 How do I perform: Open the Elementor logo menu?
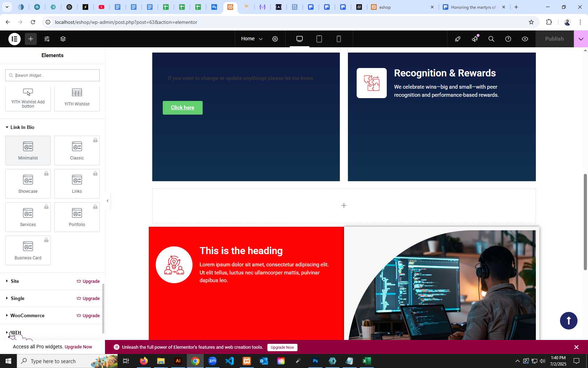(x=14, y=39)
